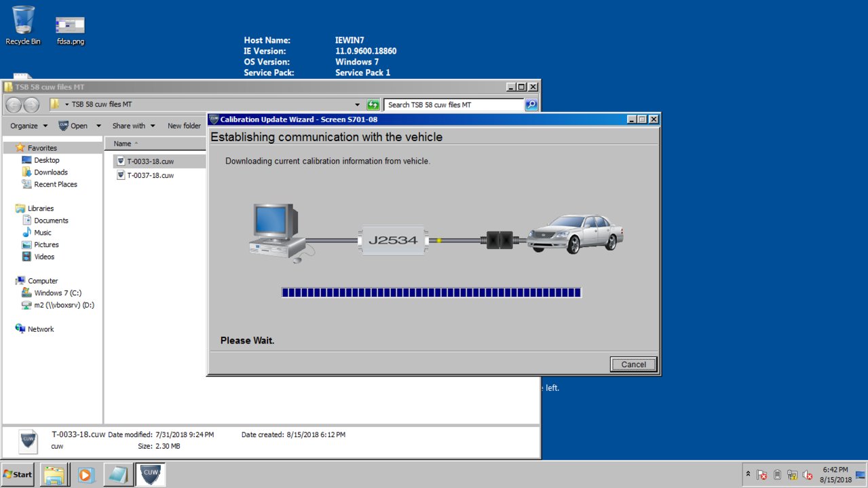Click the search magnifier icon in Explorer
Screen dimensions: 868x488
(x=531, y=105)
